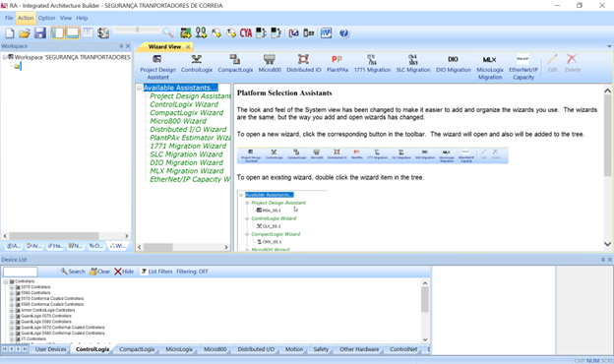Click the Device List search input field
This screenshot has width=614, height=364.
21,272
